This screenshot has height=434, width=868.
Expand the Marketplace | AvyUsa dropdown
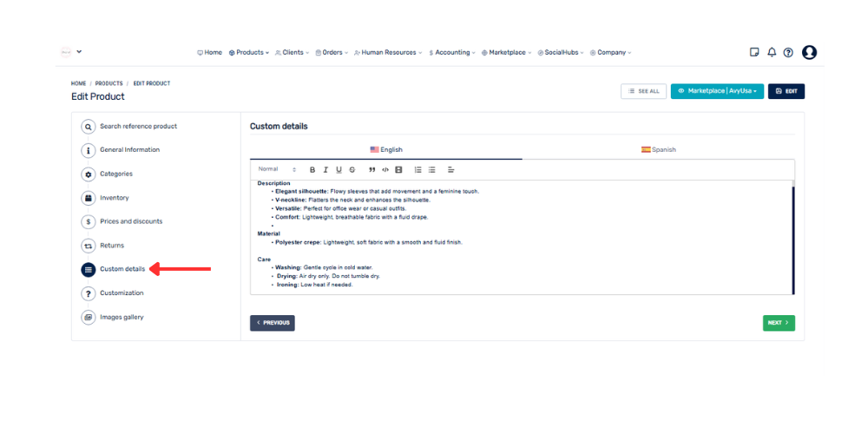tap(717, 91)
